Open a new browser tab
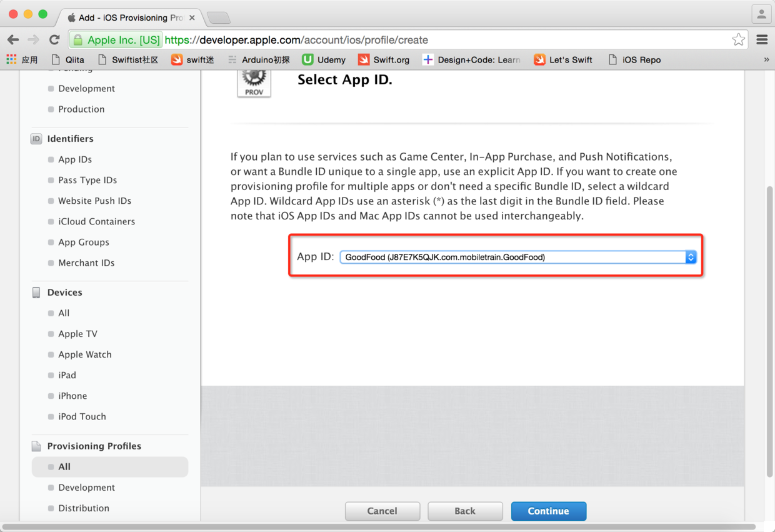The width and height of the screenshot is (775, 532). pyautogui.click(x=218, y=18)
